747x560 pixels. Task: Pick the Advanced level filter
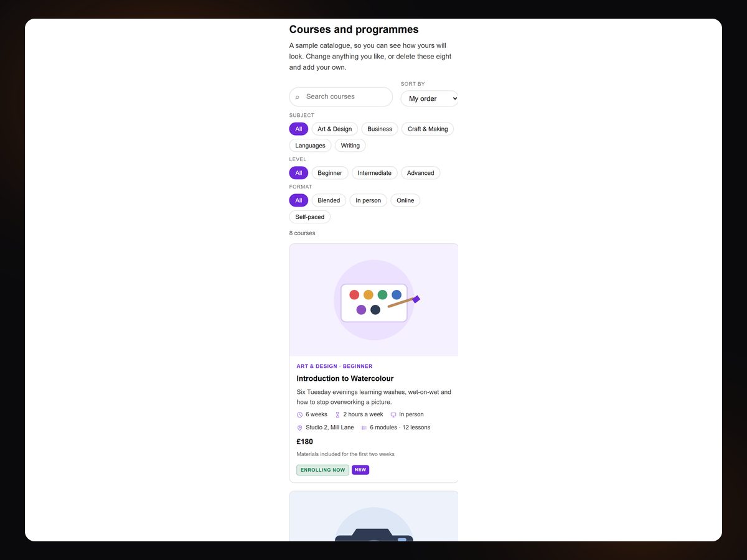(421, 173)
